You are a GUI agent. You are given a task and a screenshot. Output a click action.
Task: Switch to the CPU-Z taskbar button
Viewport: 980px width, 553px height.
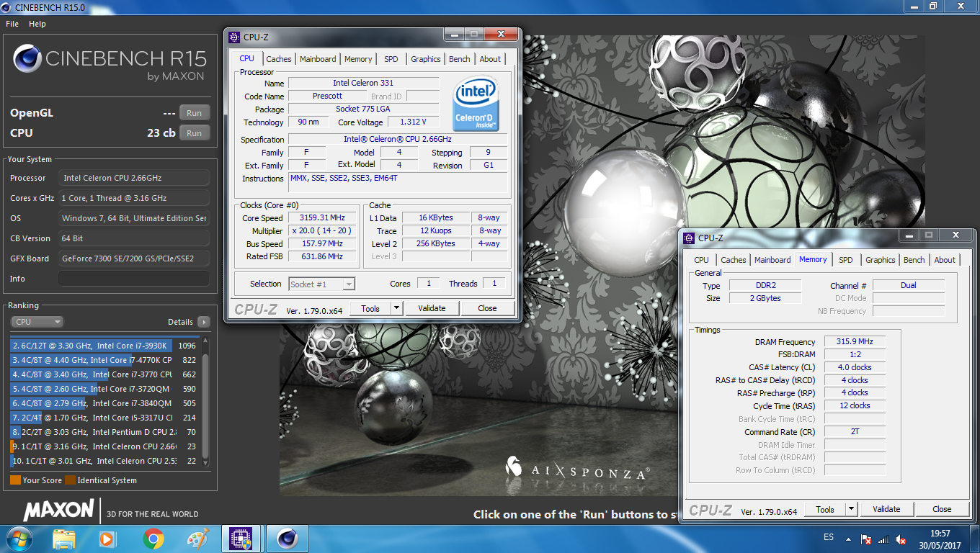coord(240,539)
